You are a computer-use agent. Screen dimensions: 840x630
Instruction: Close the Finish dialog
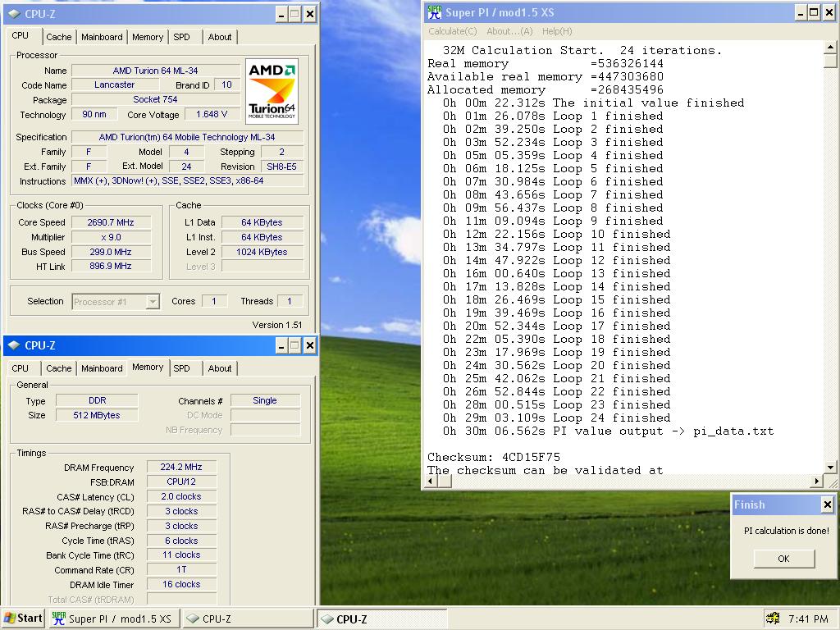[x=827, y=504]
